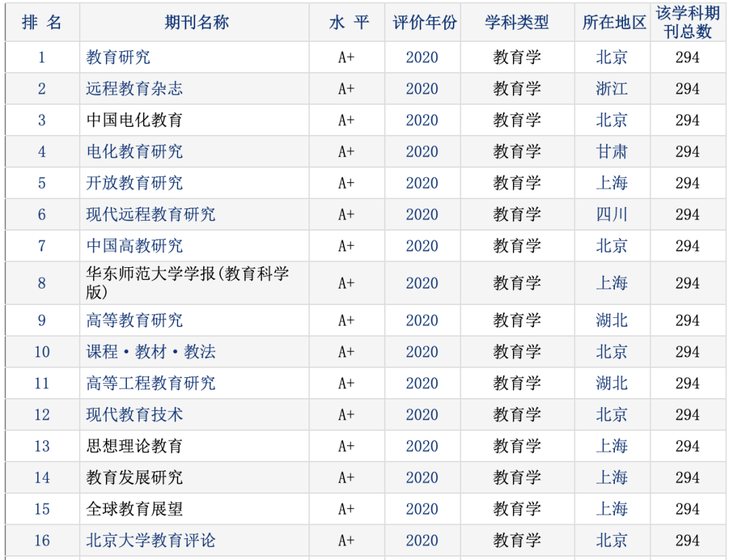Click the 评价年份 column header
Screen dimensions: 729x560
click(x=425, y=22)
